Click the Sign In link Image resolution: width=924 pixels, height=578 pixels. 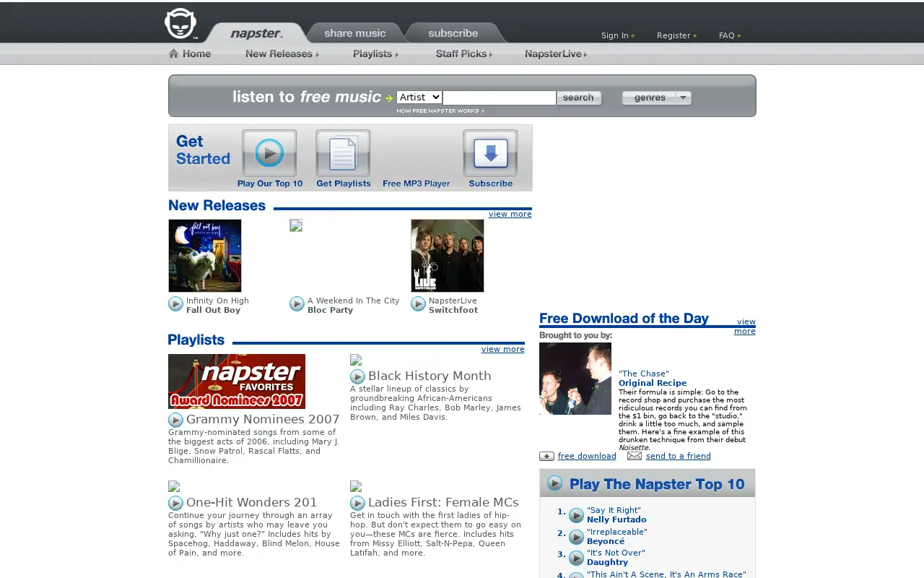[x=618, y=35]
